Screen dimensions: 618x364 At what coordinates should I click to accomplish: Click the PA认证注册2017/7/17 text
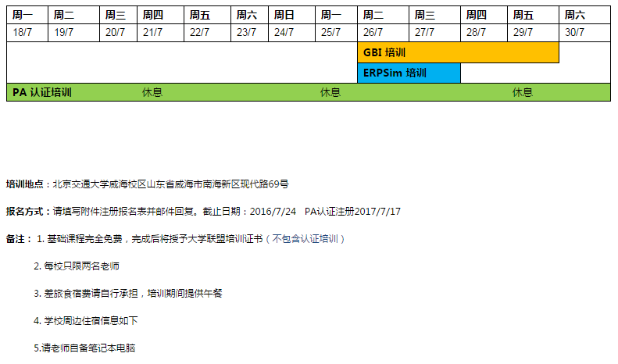tap(352, 212)
